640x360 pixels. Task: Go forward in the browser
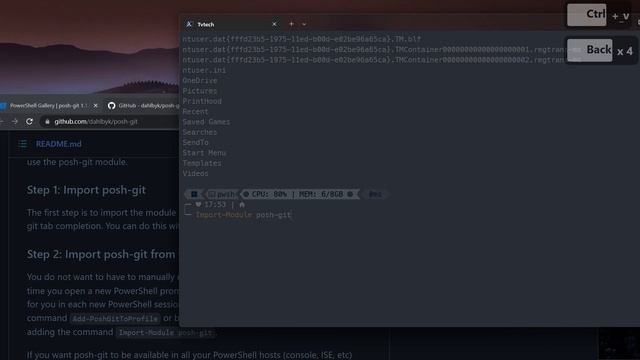click(x=15, y=121)
